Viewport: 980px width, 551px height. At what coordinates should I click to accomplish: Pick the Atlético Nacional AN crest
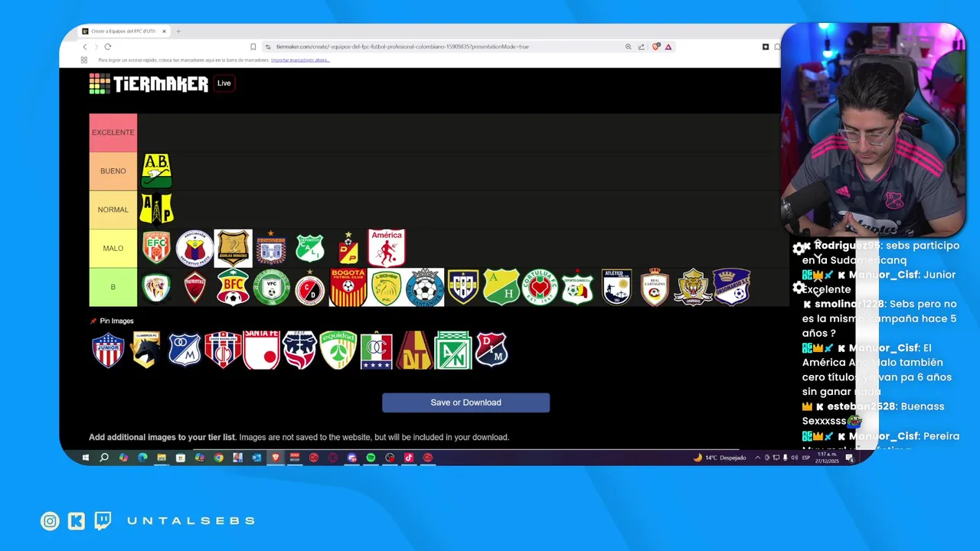pos(453,350)
